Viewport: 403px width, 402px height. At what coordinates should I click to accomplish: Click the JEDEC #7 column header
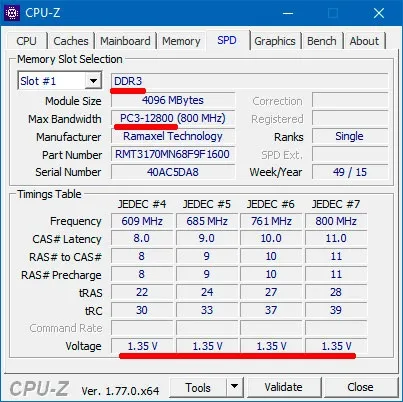[x=336, y=204]
